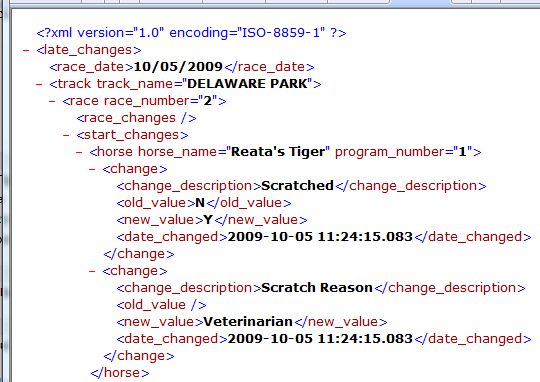
Task: Click the Scratched change description value
Action: (298, 186)
